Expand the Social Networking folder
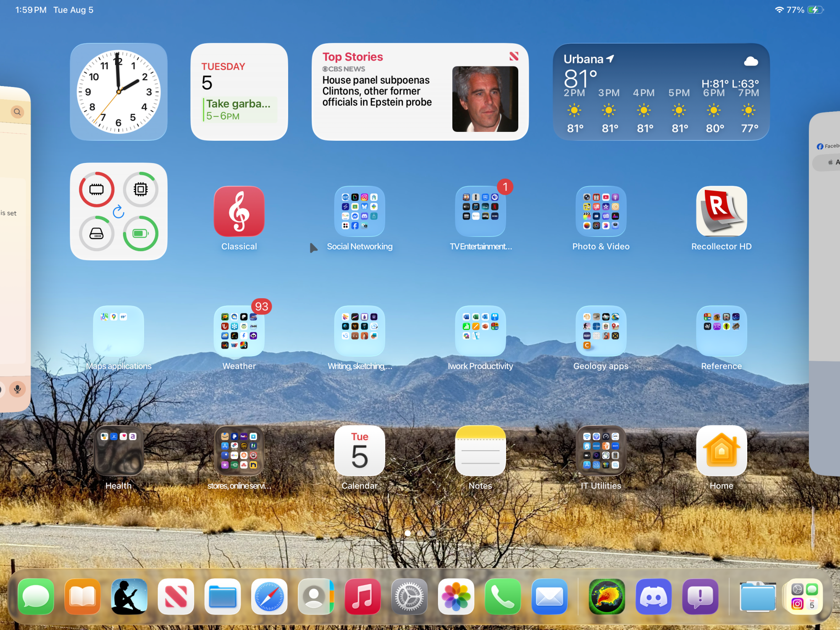This screenshot has width=840, height=630. (x=360, y=211)
